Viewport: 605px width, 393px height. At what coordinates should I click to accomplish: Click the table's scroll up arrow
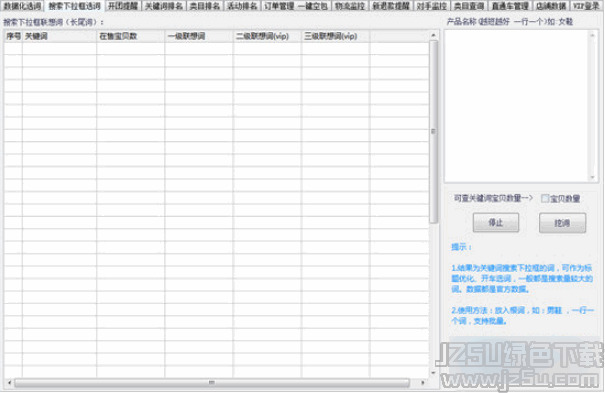pyautogui.click(x=433, y=35)
